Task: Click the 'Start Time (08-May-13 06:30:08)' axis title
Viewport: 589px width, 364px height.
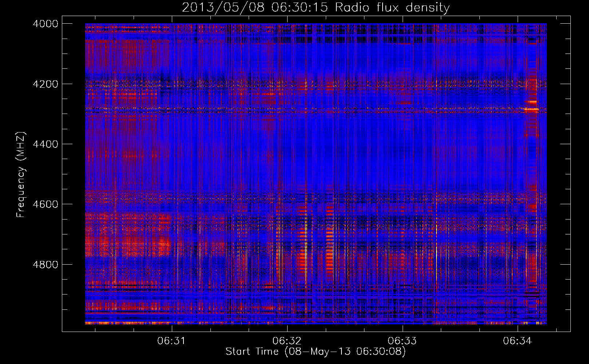Action: 316,352
